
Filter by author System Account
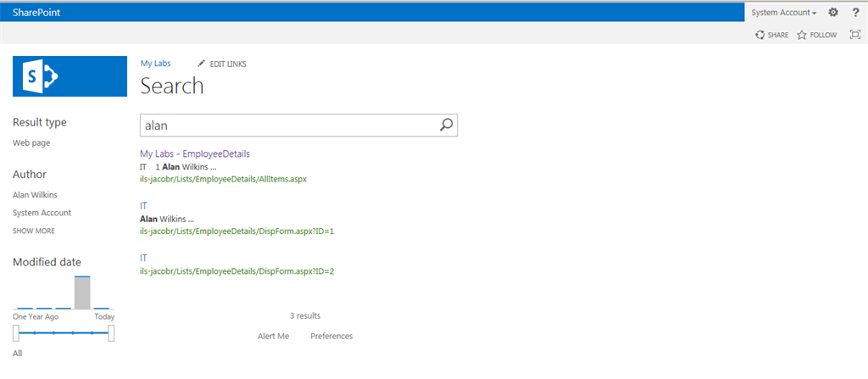click(42, 212)
